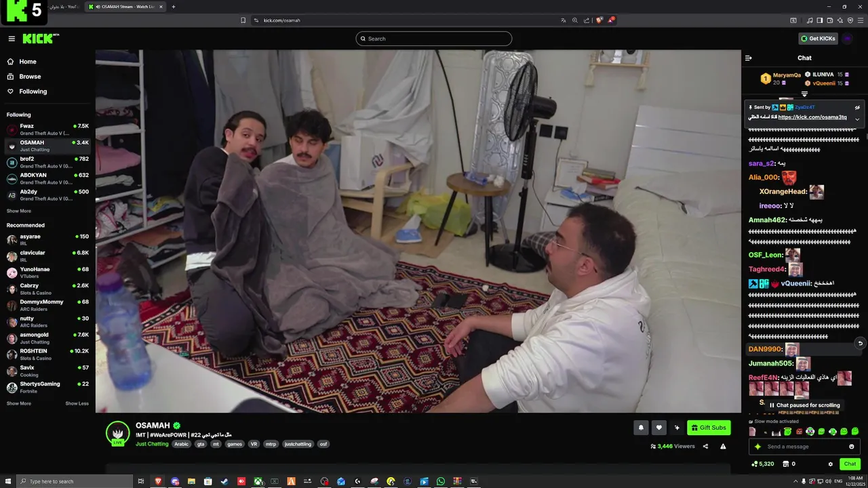Expand the chat leaderboard chevron
Screen dimensions: 868x488
(x=804, y=94)
